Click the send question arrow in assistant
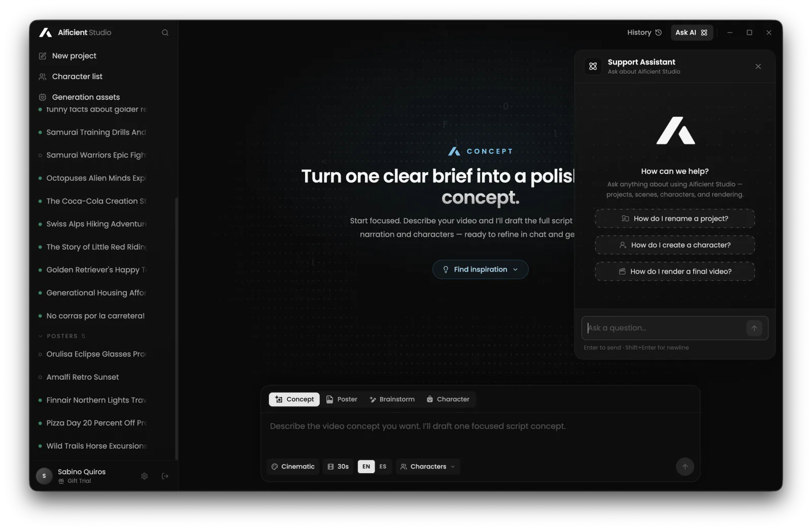812x530 pixels. pyautogui.click(x=755, y=328)
